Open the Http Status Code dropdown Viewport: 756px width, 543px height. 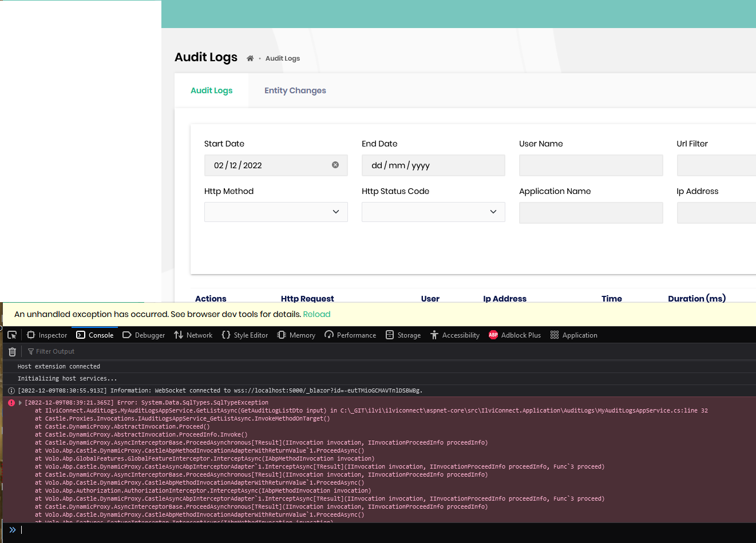pyautogui.click(x=433, y=212)
